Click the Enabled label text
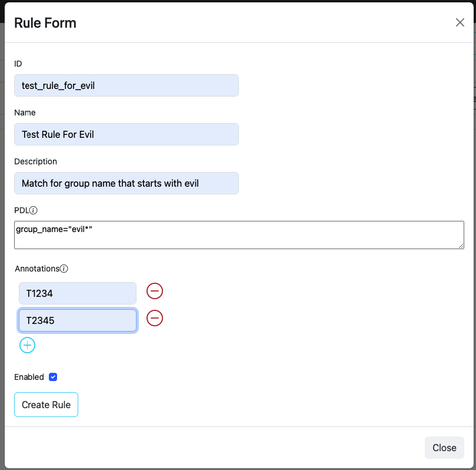This screenshot has height=470, width=476. click(x=29, y=377)
